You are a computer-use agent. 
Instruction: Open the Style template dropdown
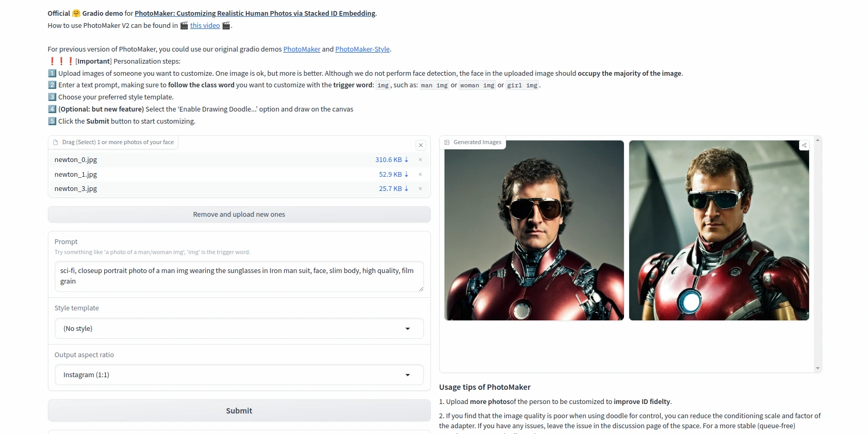[x=239, y=329]
